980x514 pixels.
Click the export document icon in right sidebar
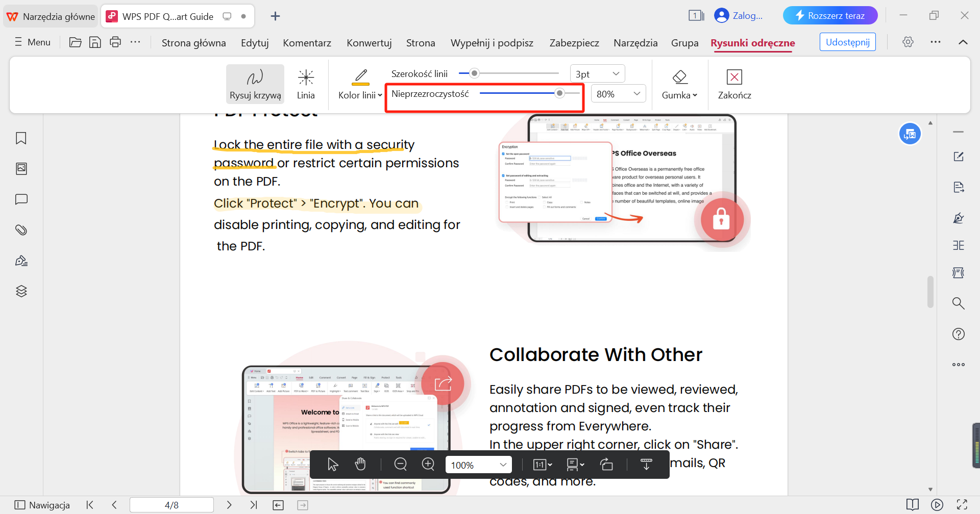click(x=959, y=187)
